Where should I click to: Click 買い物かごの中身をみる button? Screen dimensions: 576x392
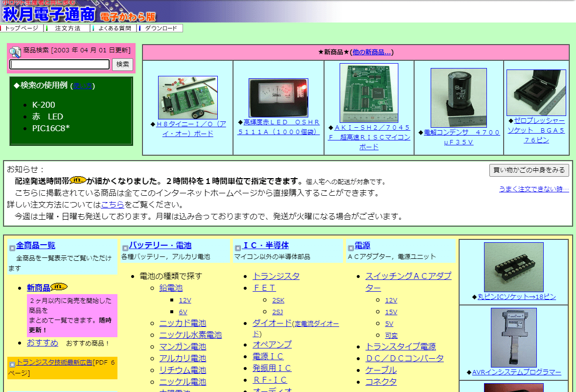529,170
